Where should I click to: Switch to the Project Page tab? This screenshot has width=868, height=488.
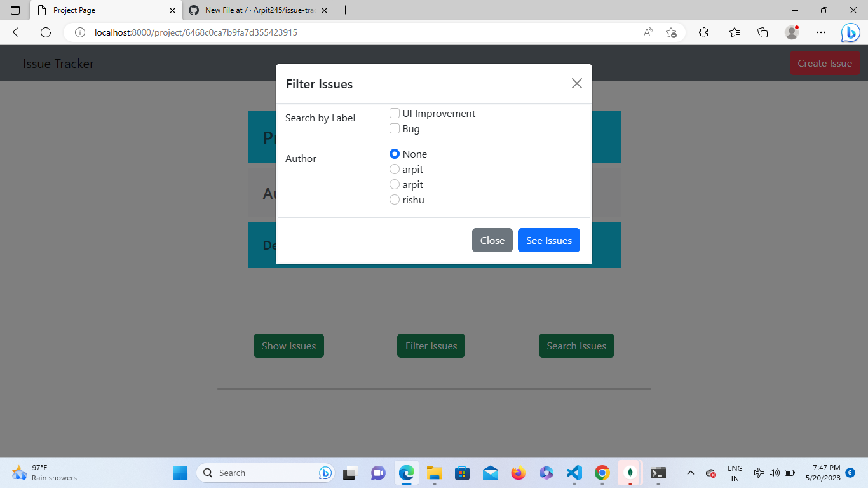click(x=102, y=10)
